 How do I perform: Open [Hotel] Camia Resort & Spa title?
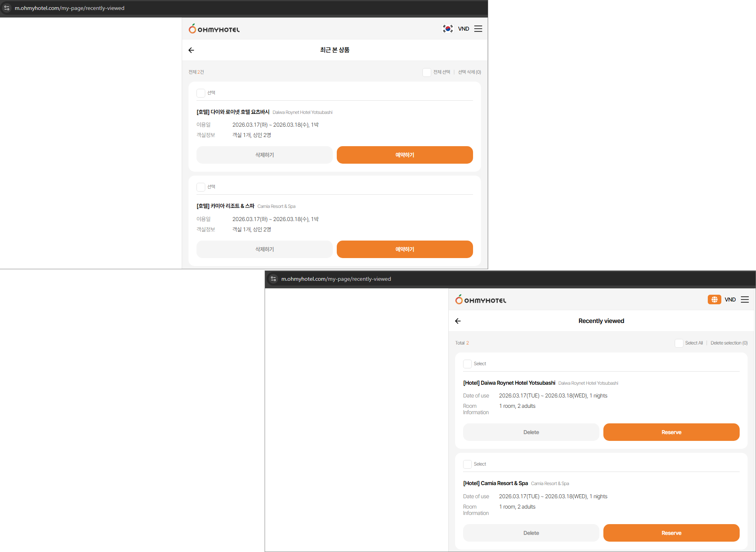(x=495, y=483)
